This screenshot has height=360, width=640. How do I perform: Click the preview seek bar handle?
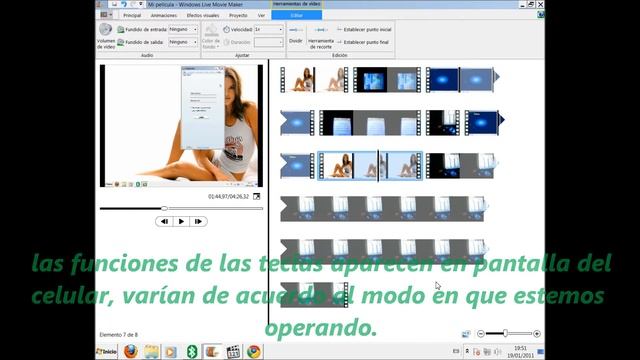click(x=164, y=209)
